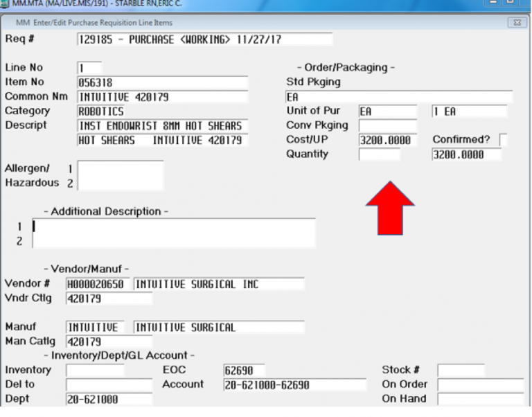Click the Descript field INST ENDOWRIST 8MM HOT SHEARS

(163, 126)
